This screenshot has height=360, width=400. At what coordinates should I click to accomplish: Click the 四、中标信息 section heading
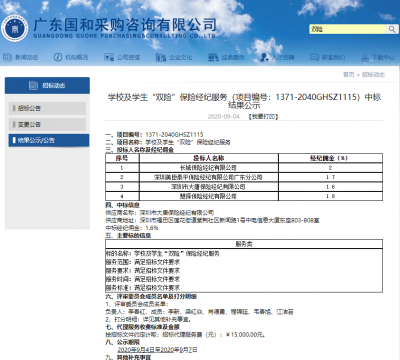click(x=122, y=205)
